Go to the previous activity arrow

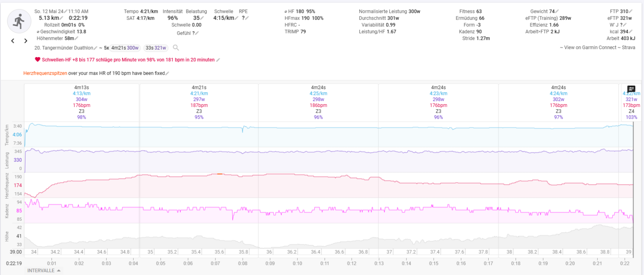[13, 41]
